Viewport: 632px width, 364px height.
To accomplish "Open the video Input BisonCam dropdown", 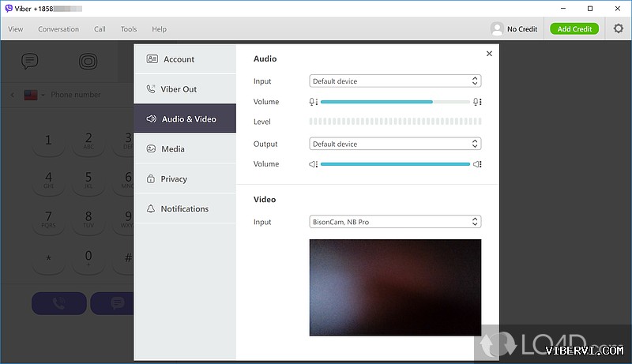I will [x=395, y=222].
